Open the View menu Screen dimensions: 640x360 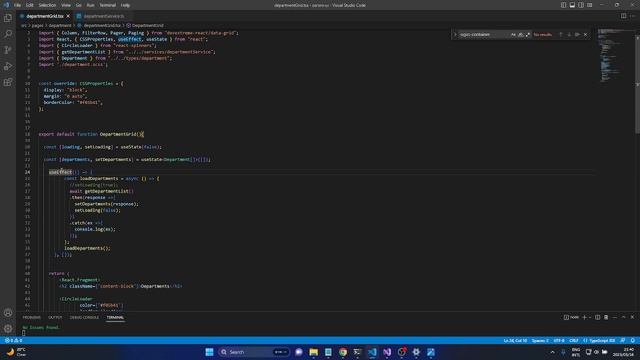(66, 5)
